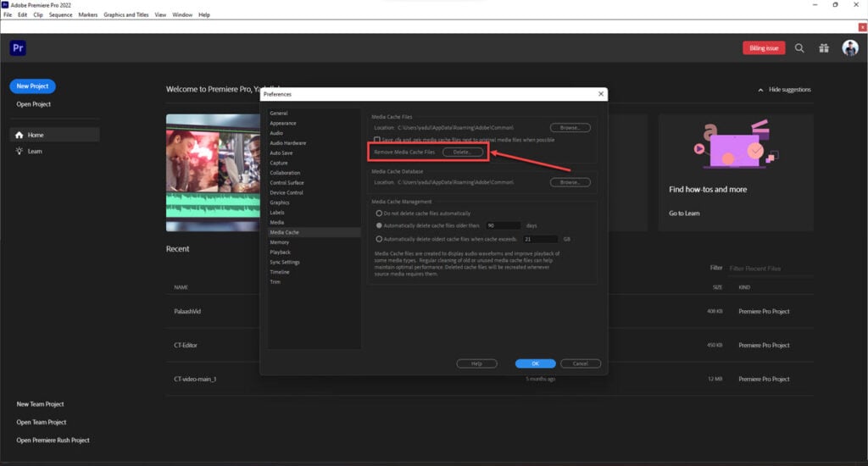This screenshot has height=466, width=868.
Task: Open recent project CT-video-main_1
Action: click(195, 379)
